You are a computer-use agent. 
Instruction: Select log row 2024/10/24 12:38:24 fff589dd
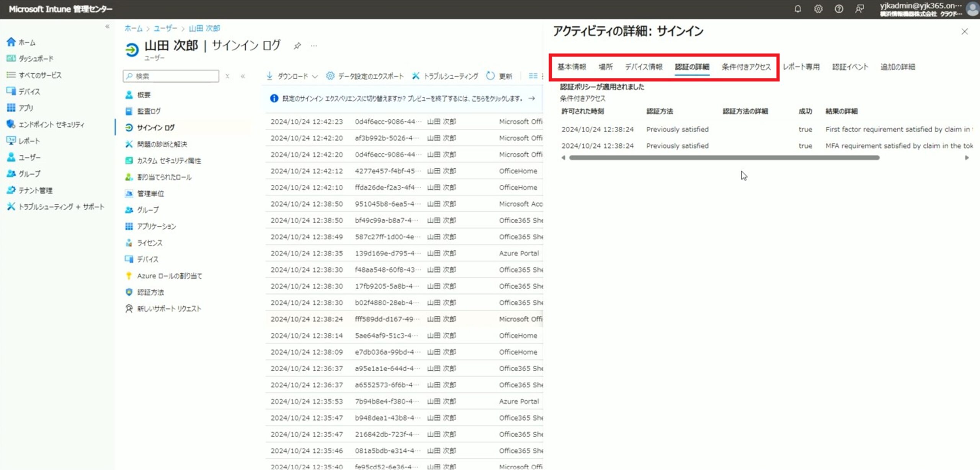[x=404, y=319]
